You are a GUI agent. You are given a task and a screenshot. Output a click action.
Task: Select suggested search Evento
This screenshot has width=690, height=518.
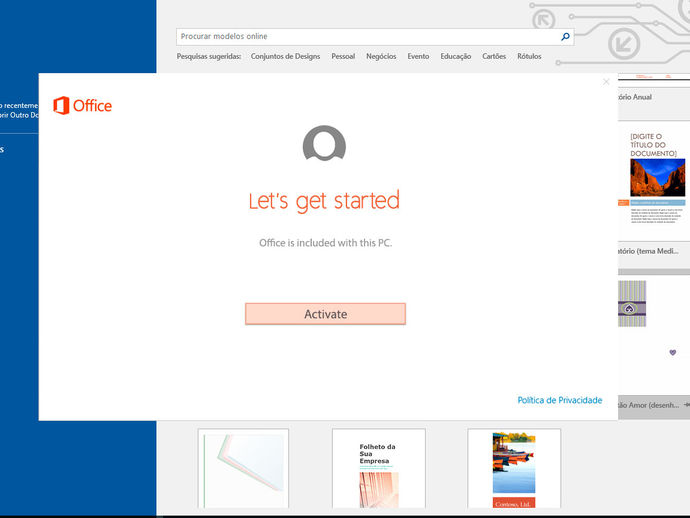pos(418,56)
